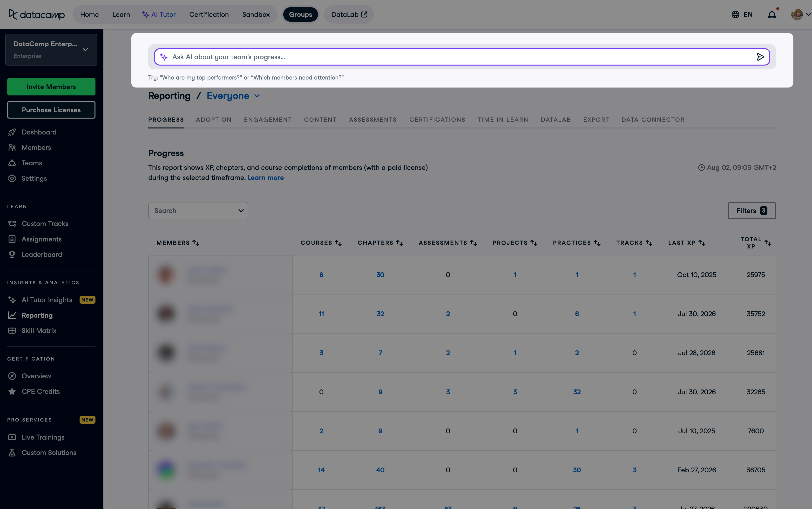The width and height of the screenshot is (812, 509).
Task: Open Sandbox in top navigation
Action: pyautogui.click(x=256, y=14)
